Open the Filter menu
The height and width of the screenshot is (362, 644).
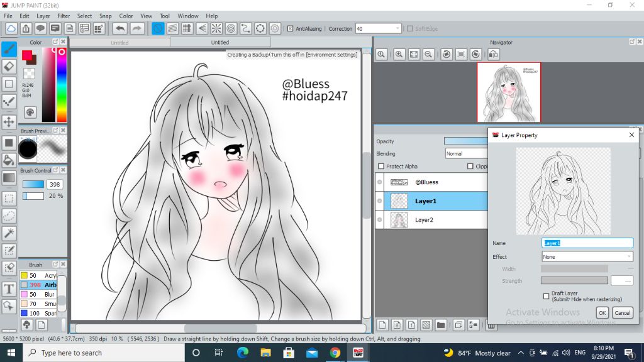(64, 16)
